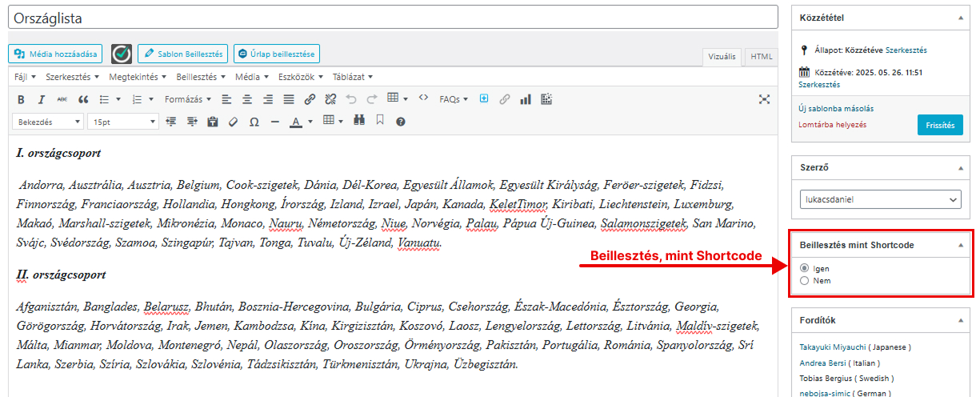Undo last action in editor
980x397 pixels.
[351, 99]
